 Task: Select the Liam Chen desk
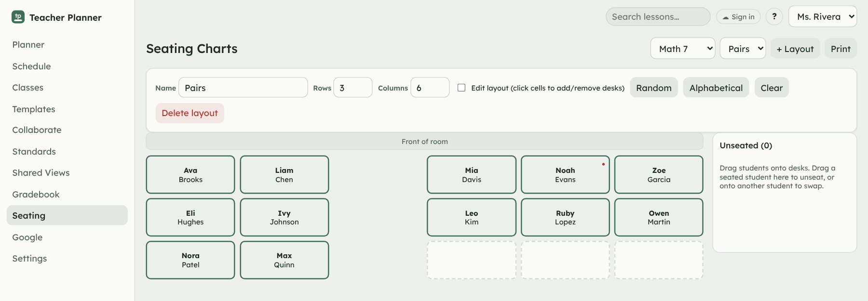(x=285, y=175)
